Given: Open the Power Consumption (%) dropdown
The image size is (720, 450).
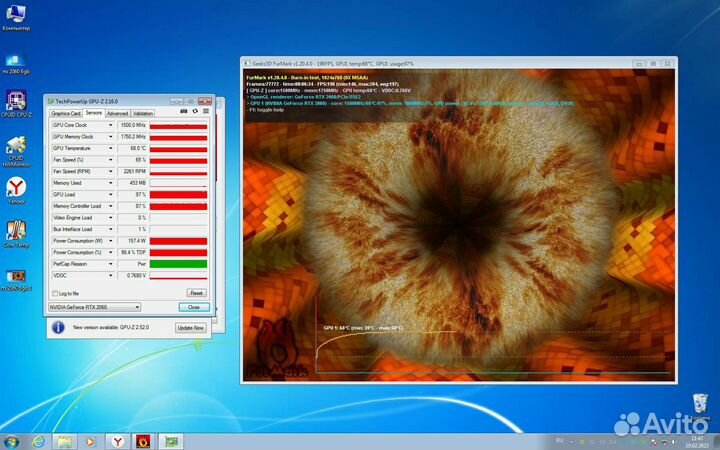Looking at the screenshot, I should tap(110, 253).
